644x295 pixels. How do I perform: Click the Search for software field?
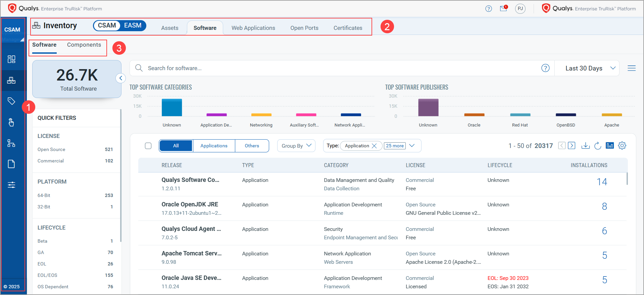342,68
